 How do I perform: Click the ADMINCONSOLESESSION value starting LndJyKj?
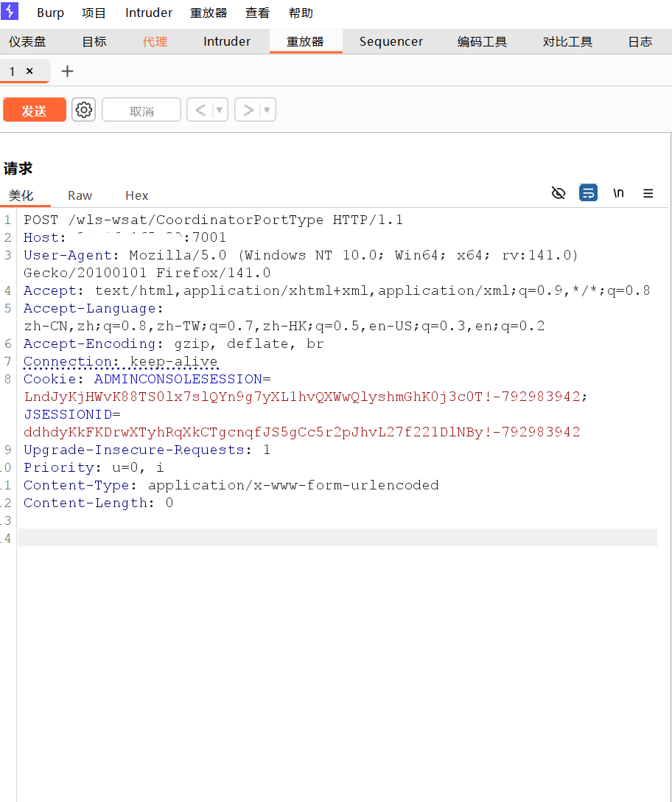(x=301, y=397)
